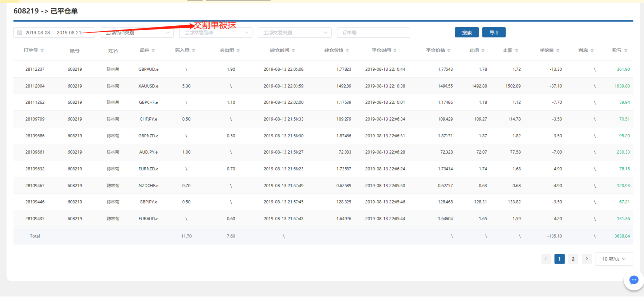Click the 搜索 search button
This screenshot has height=297, width=644.
(x=466, y=33)
